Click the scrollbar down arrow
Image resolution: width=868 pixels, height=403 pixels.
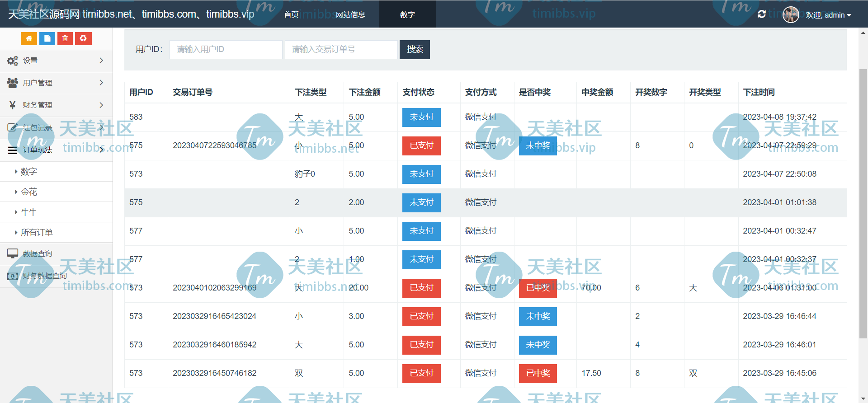click(x=863, y=398)
